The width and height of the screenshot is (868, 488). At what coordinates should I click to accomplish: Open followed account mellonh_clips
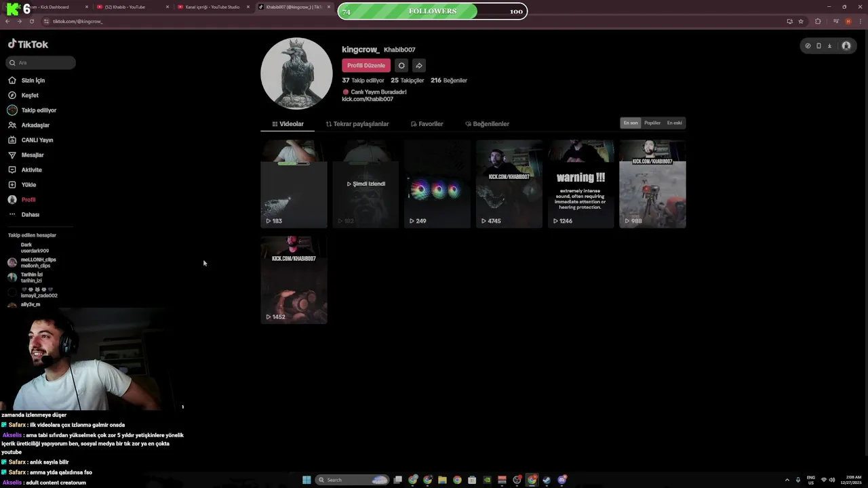[x=33, y=263]
